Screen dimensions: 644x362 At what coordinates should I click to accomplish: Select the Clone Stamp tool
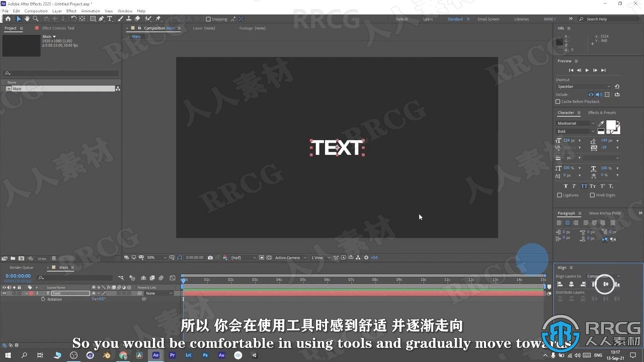(x=129, y=19)
